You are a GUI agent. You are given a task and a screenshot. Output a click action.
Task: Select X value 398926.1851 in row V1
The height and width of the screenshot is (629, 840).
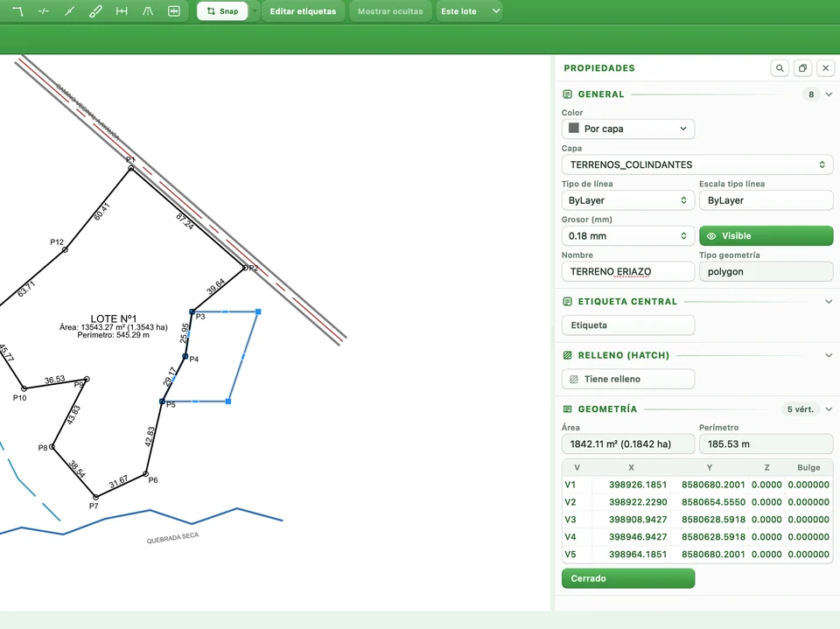point(638,485)
